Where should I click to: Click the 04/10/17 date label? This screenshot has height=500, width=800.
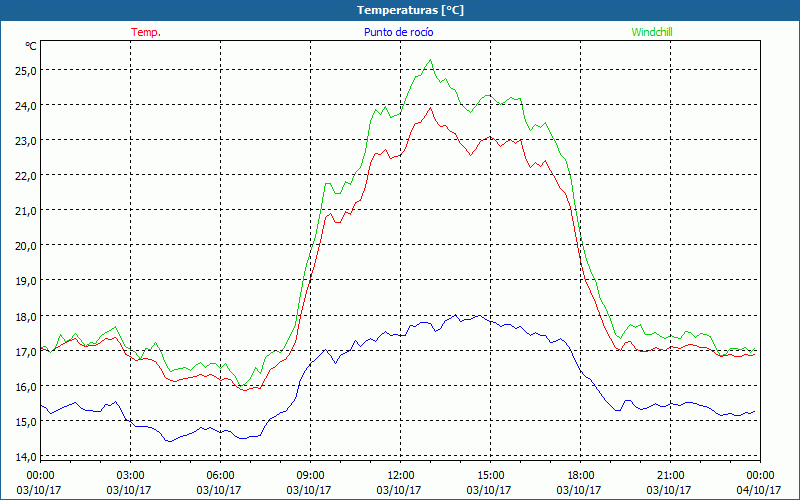tap(759, 490)
